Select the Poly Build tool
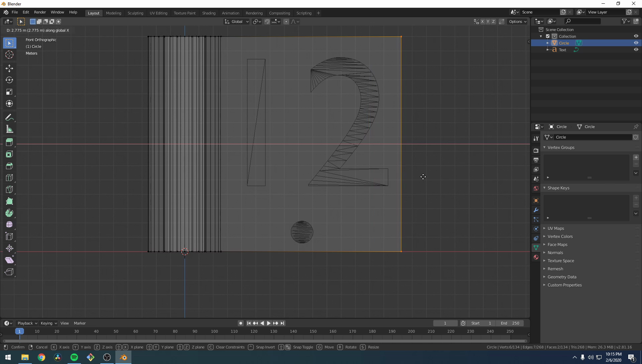This screenshot has height=364, width=642. pyautogui.click(x=9, y=201)
